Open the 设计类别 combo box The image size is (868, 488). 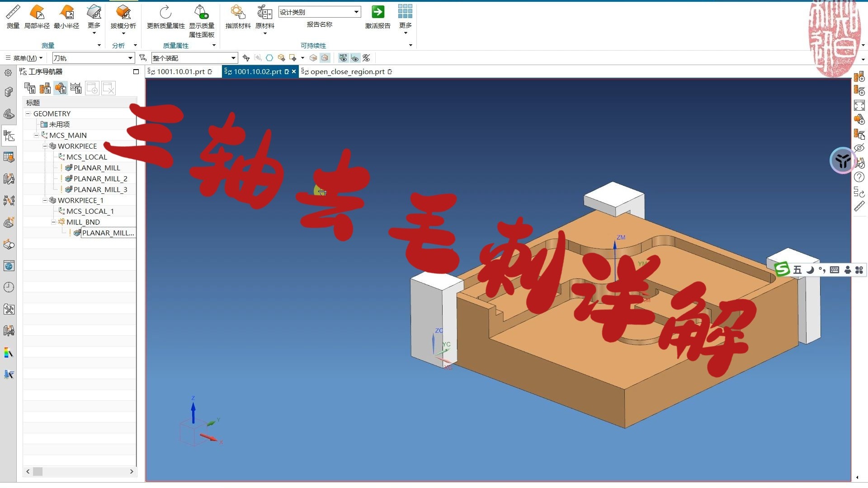click(x=356, y=12)
